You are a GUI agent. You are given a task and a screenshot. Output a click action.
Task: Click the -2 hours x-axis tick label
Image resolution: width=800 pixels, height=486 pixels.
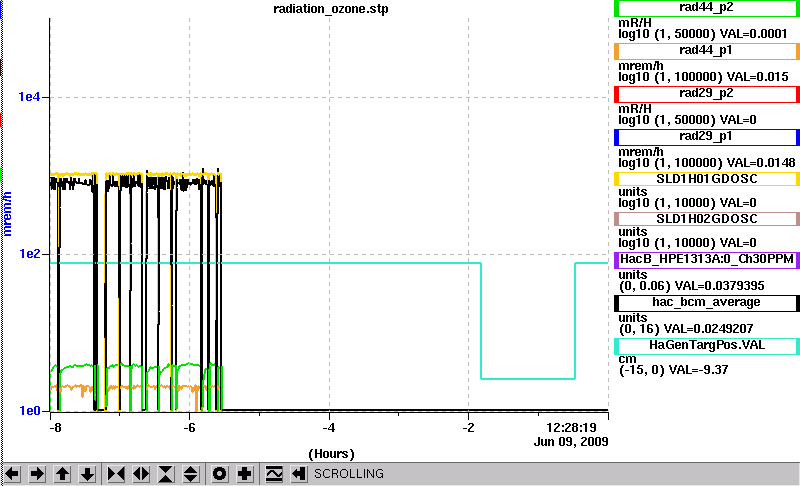point(468,427)
